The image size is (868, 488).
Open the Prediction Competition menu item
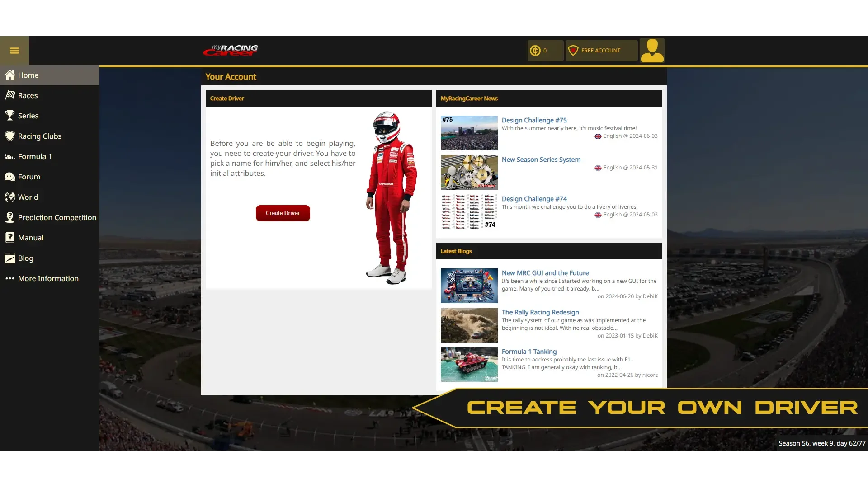point(57,217)
